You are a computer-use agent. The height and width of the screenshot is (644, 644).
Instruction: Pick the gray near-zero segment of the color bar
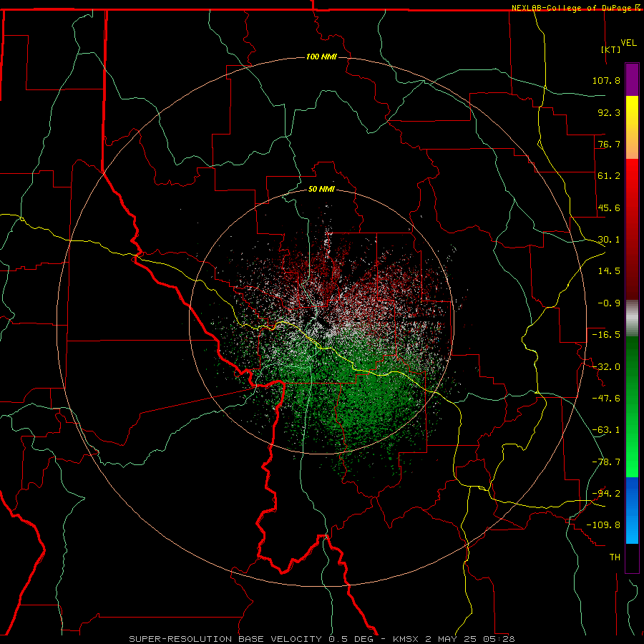pos(632,318)
